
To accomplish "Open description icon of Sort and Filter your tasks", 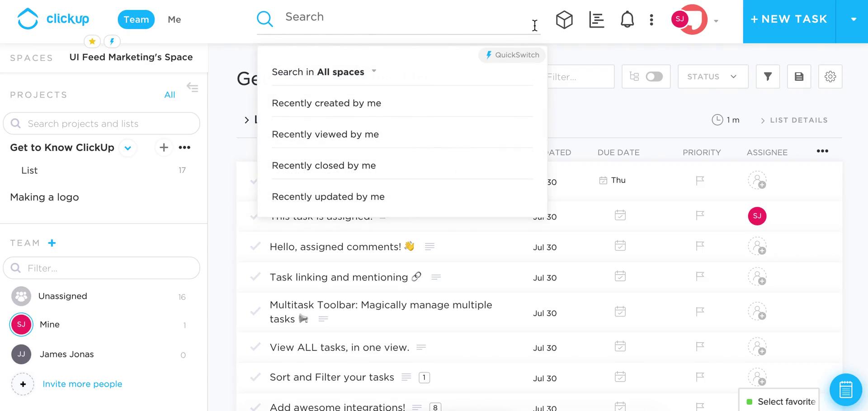I will click(x=406, y=377).
